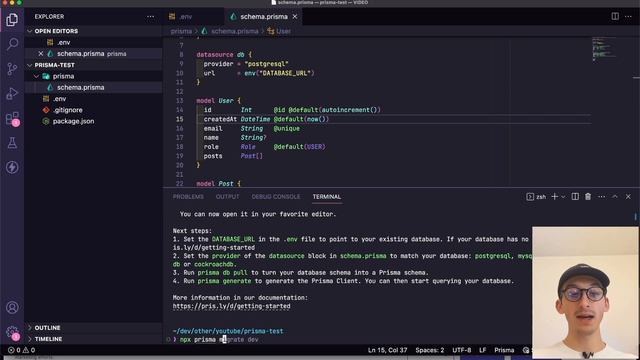This screenshot has height=360, width=640.
Task: Click the terminal command input line
Action: pyautogui.click(x=219, y=340)
